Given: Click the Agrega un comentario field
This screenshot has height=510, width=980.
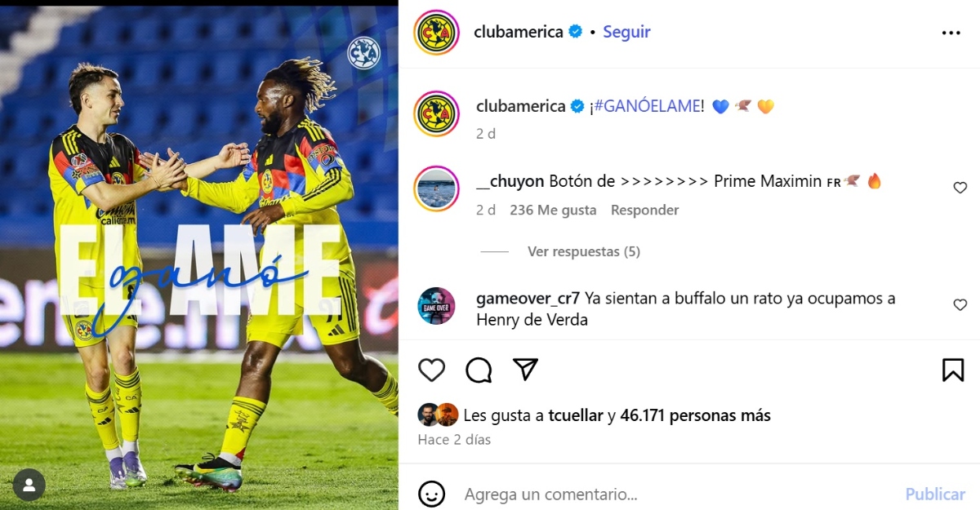Looking at the screenshot, I should (x=678, y=494).
